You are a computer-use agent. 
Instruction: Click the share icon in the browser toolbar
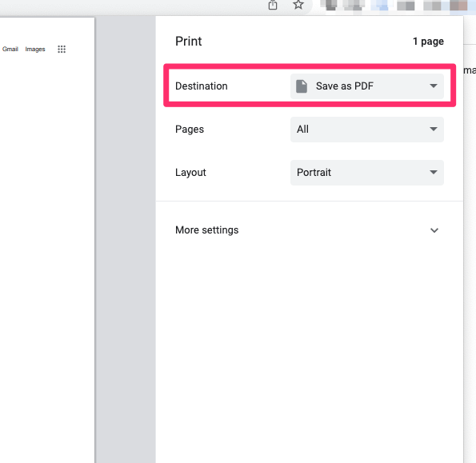point(273,5)
